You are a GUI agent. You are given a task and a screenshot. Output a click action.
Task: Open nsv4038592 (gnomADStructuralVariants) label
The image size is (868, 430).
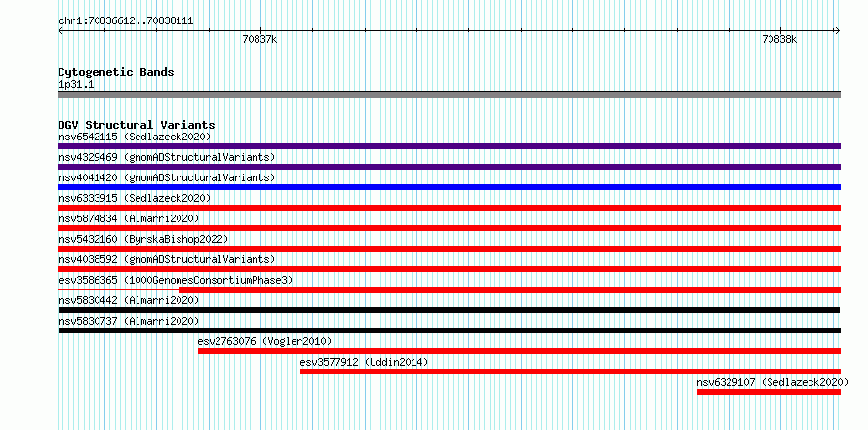click(x=167, y=259)
